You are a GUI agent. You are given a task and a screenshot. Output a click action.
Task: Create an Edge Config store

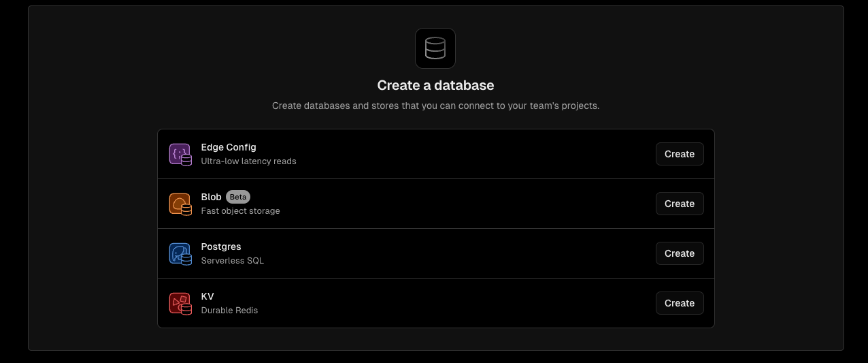tap(680, 154)
